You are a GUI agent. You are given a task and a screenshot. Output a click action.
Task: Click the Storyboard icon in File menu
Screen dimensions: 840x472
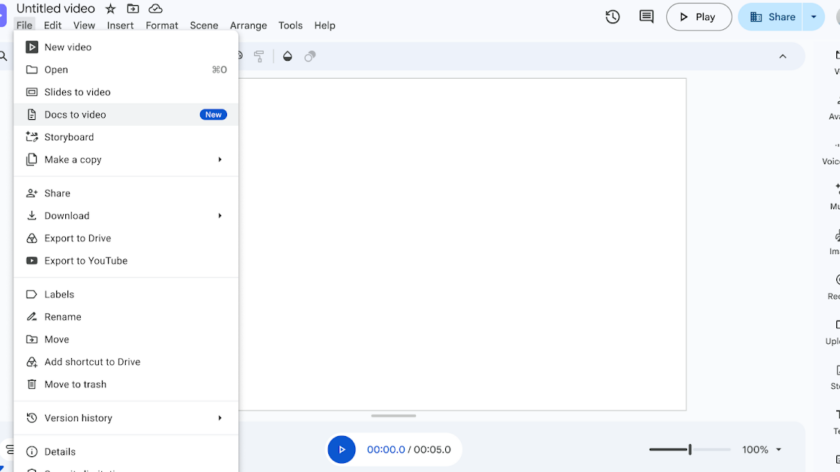click(32, 137)
